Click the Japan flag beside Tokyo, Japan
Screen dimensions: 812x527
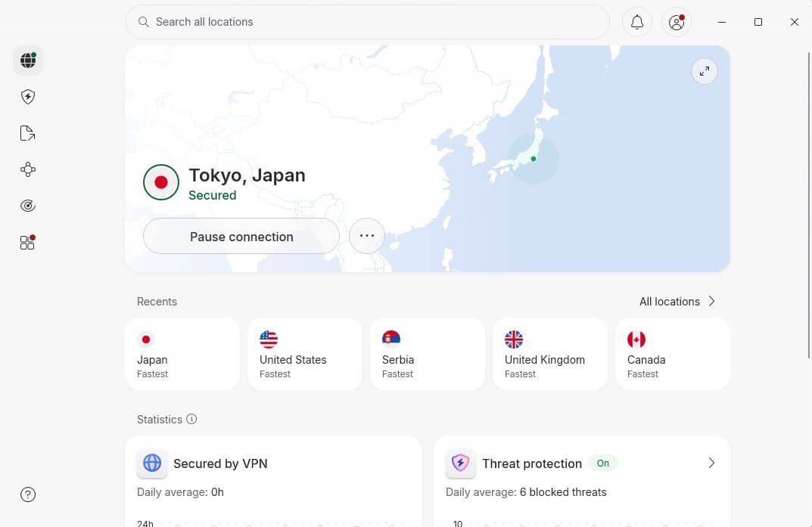(161, 182)
